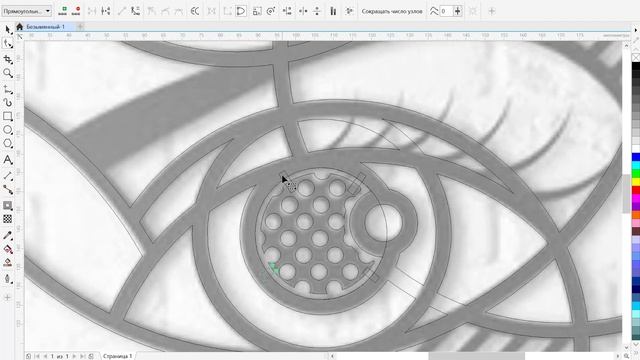640x360 pixels.
Task: Click Rotate or Skew Nodes icon
Action: pos(271,11)
